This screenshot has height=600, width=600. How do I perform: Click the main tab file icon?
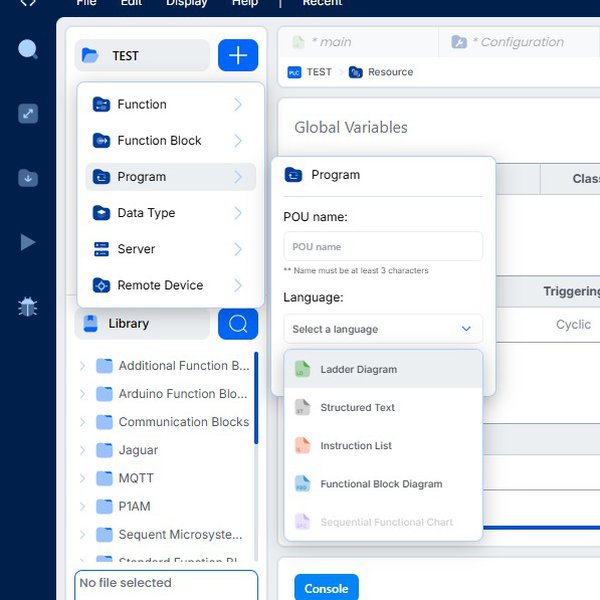[298, 42]
